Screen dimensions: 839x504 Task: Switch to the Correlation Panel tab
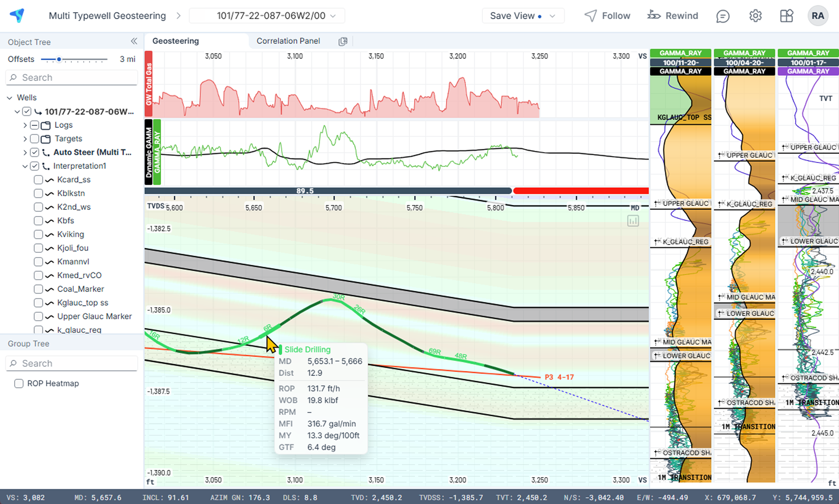pos(288,41)
